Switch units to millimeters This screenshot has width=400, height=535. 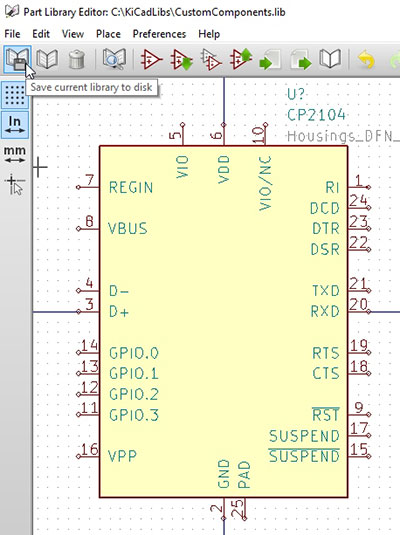point(15,154)
